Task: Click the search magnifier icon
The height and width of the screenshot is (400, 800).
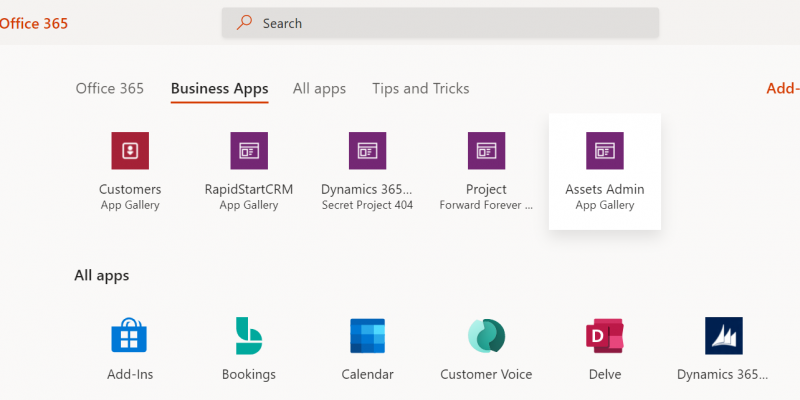Action: point(244,22)
